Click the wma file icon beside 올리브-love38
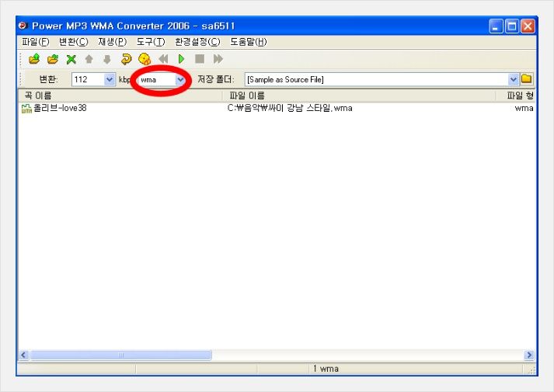 26,109
